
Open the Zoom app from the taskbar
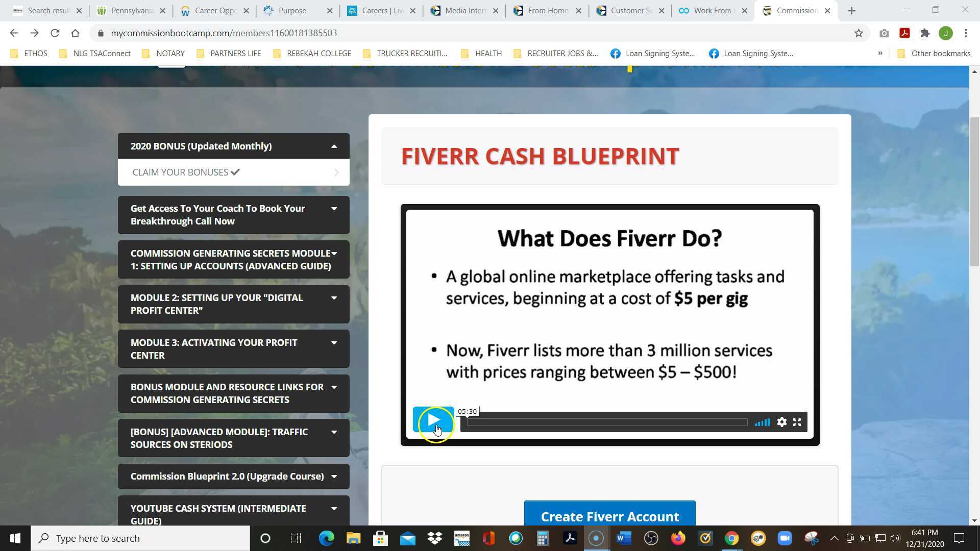[785, 538]
